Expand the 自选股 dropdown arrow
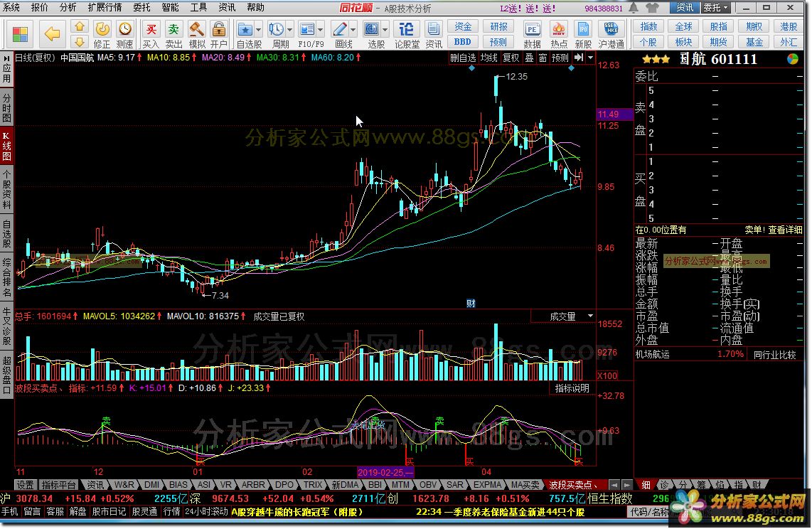This screenshot has height=529, width=812. 258,29
